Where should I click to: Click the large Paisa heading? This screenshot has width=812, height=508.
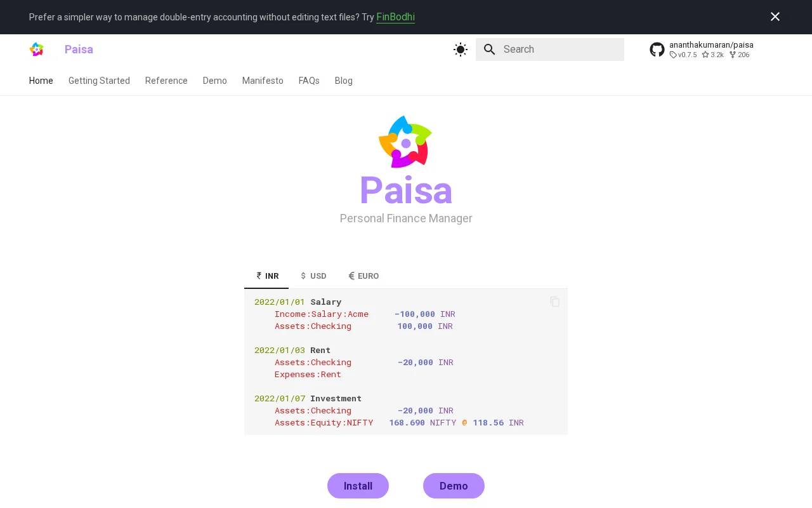click(x=406, y=190)
